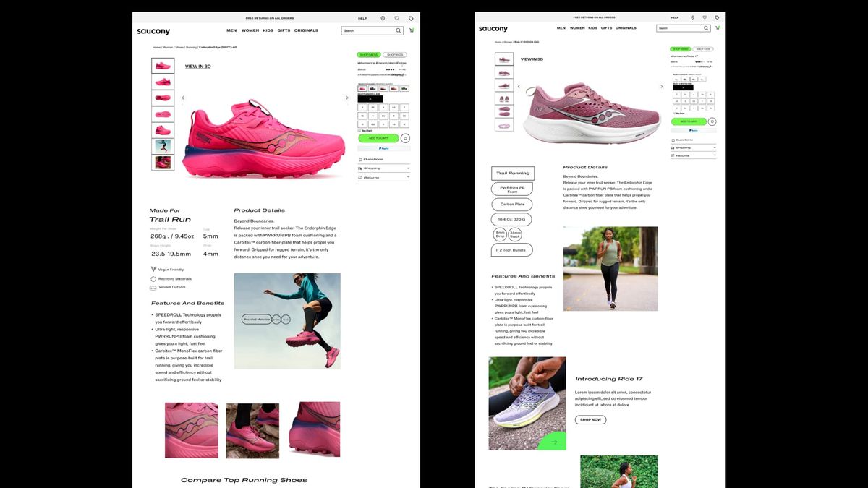
Task: Click Saucony logo on Ride 17 page
Action: point(493,29)
